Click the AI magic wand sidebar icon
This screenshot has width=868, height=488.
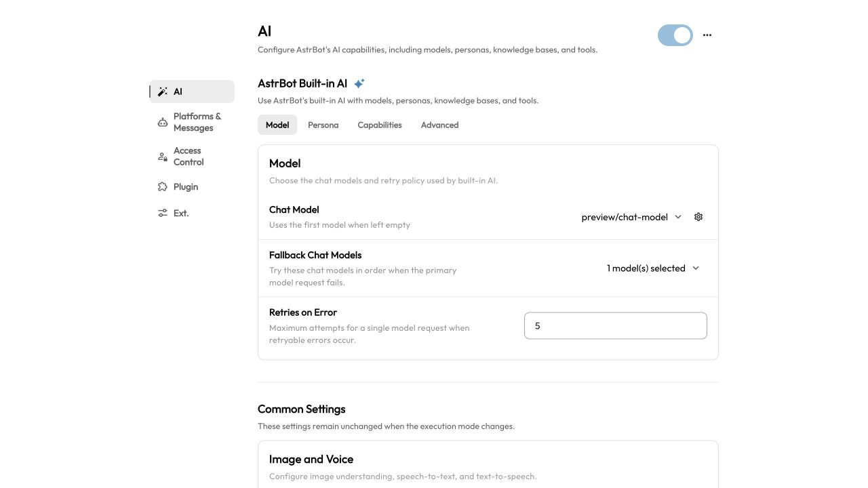(163, 91)
